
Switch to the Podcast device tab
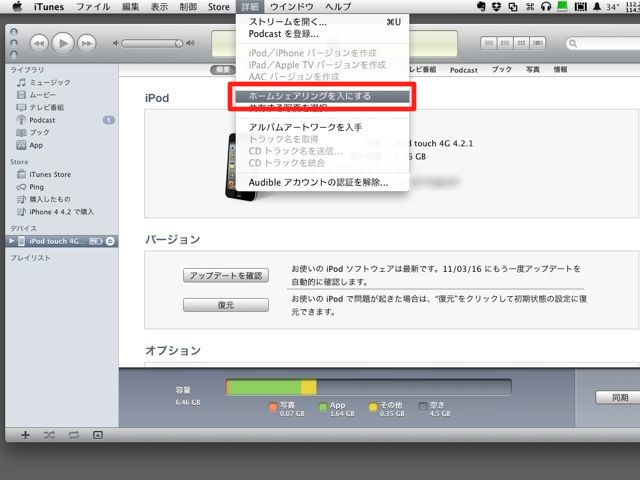pos(464,70)
